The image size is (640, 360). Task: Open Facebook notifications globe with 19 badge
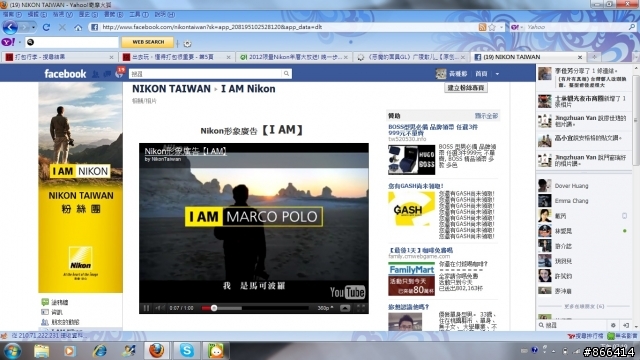(x=119, y=73)
